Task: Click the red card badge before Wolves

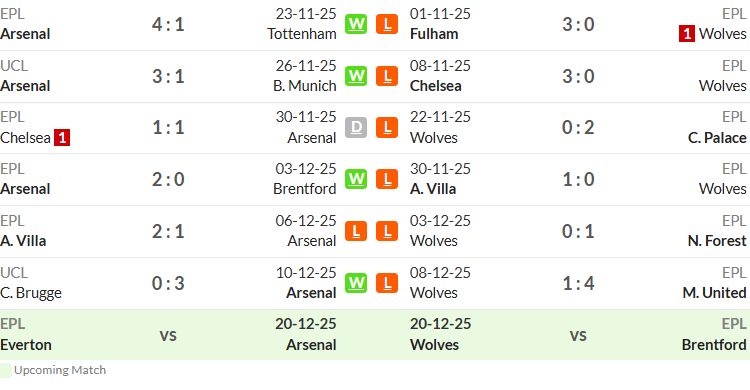Action: click(687, 34)
